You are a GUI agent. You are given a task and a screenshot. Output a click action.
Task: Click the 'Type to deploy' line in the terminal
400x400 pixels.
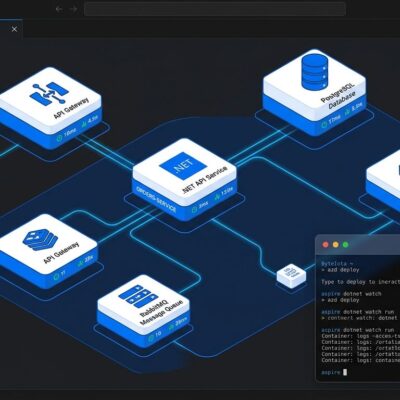[360, 282]
